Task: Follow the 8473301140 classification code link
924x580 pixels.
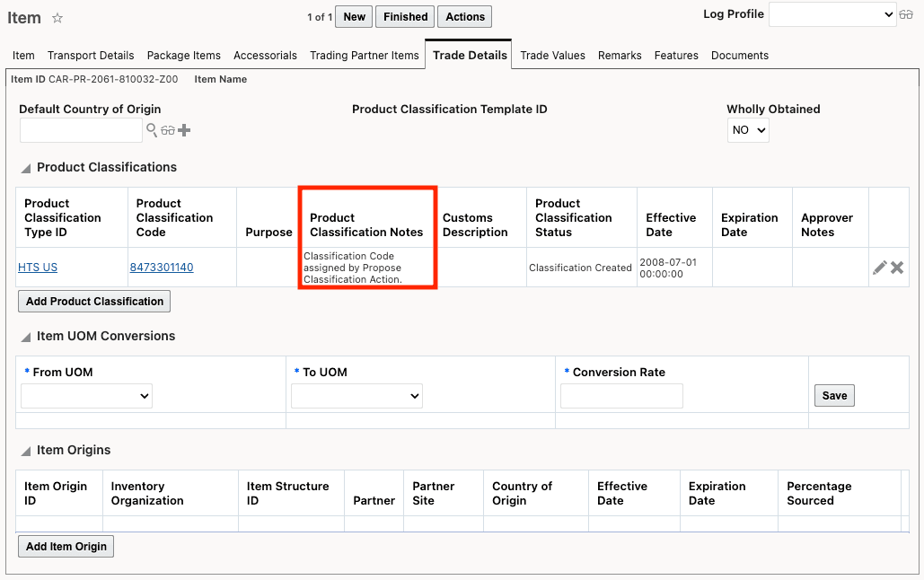Action: [162, 267]
